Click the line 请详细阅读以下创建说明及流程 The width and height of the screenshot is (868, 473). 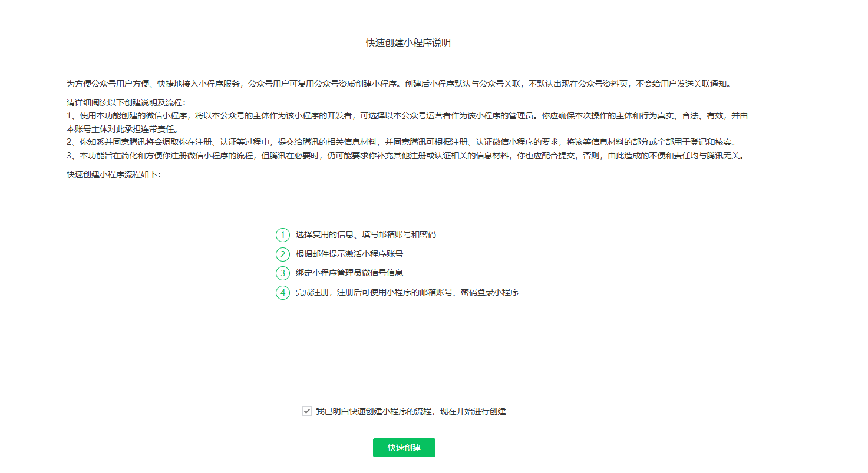click(126, 102)
